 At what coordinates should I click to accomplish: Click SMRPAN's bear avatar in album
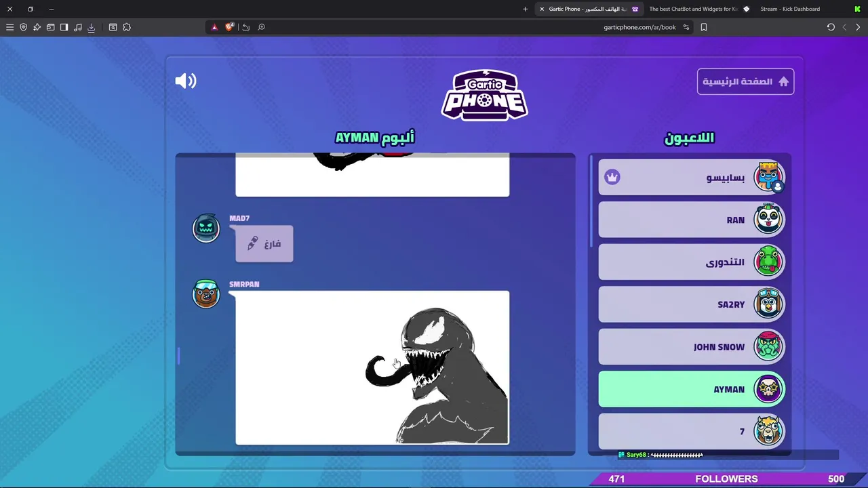pyautogui.click(x=206, y=293)
